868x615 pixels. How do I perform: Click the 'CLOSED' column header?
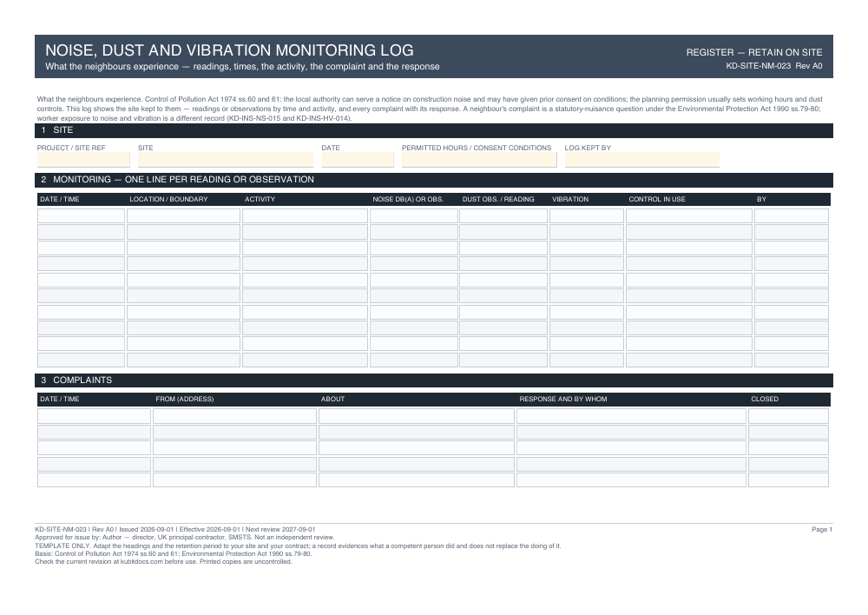[765, 399]
